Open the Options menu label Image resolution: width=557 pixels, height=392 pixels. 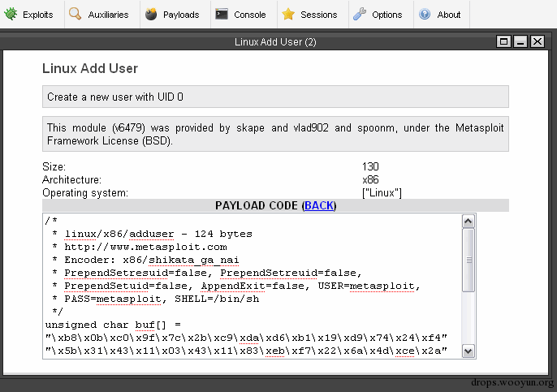point(386,15)
